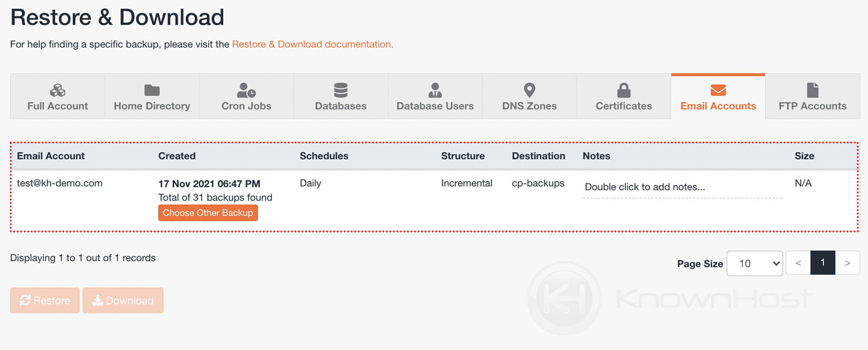
Task: Click the Certificates padlock icon
Action: coord(624,90)
